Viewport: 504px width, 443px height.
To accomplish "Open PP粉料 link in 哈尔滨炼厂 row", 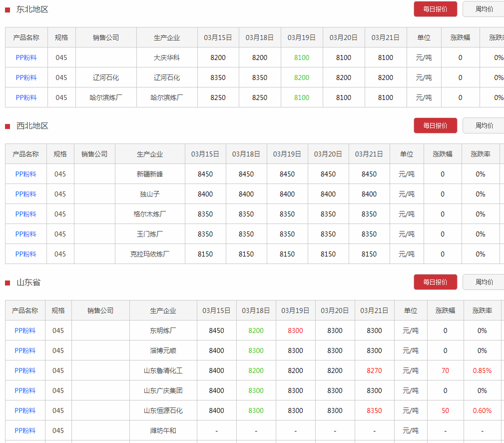I will tap(26, 97).
